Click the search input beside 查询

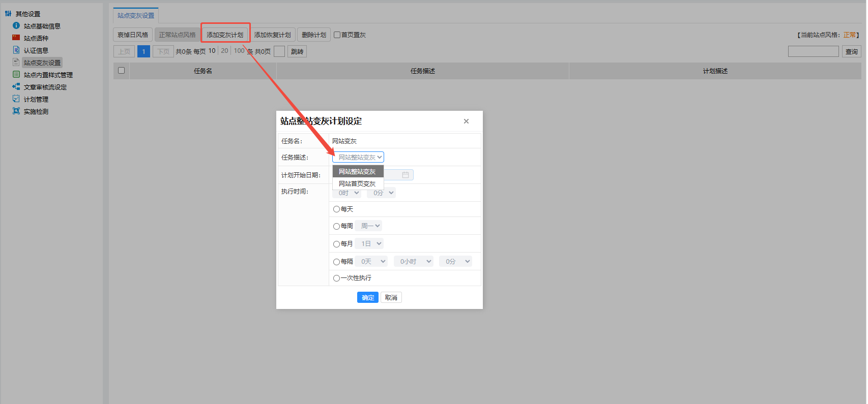[x=814, y=51]
